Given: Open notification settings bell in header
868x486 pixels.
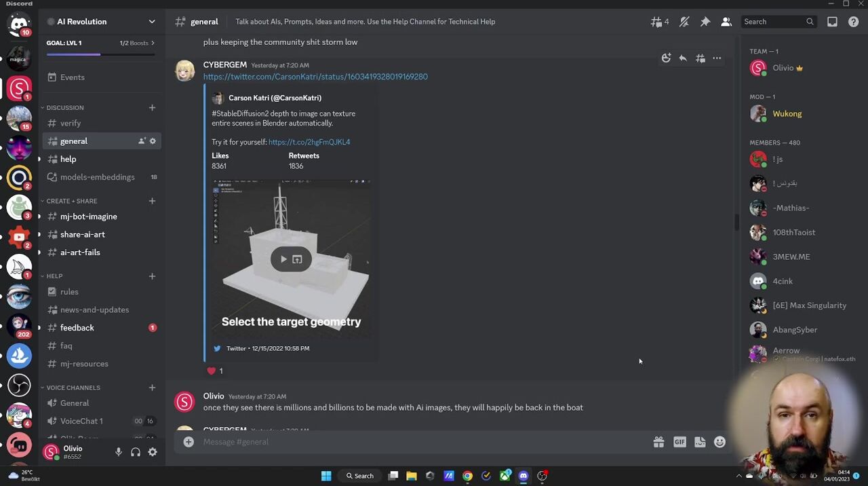Looking at the screenshot, I should click(x=684, y=22).
